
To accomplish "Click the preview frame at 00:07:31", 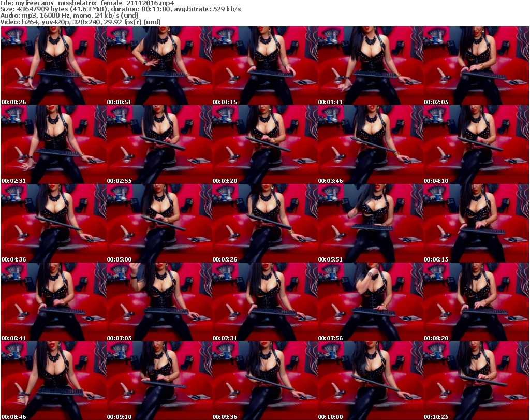I will [264, 302].
